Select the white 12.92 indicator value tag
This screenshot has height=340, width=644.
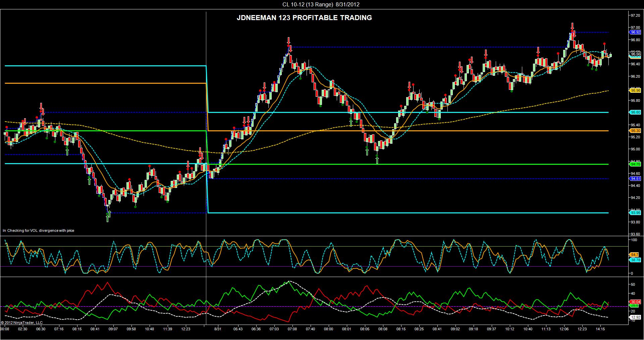pyautogui.click(x=636, y=317)
